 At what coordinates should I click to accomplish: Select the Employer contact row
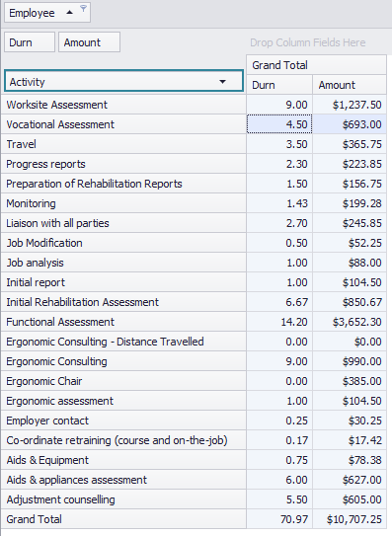[123, 421]
